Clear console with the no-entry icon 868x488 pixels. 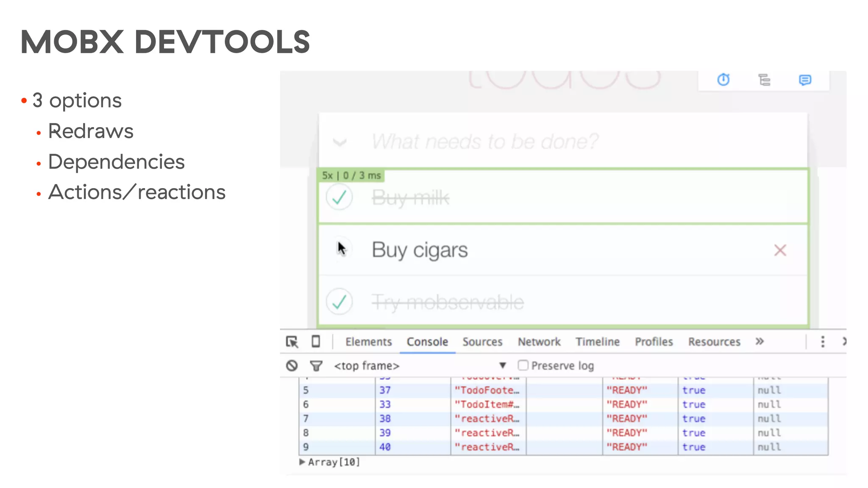[292, 366]
